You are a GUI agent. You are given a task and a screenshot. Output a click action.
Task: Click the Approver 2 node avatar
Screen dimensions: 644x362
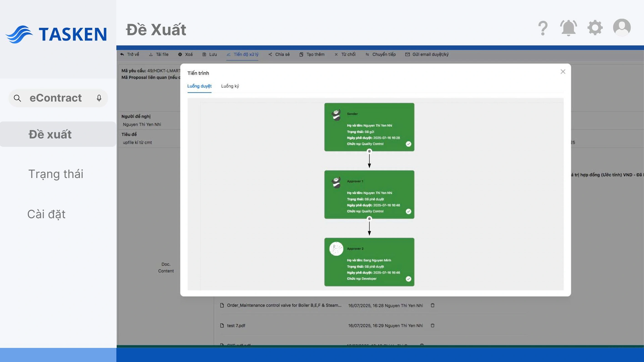click(336, 249)
